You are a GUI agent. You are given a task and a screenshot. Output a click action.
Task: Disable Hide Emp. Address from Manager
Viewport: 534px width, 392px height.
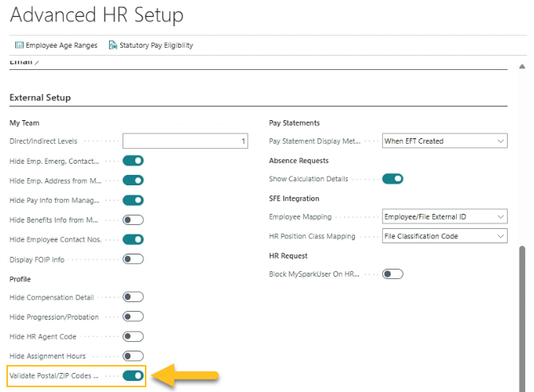pyautogui.click(x=133, y=180)
